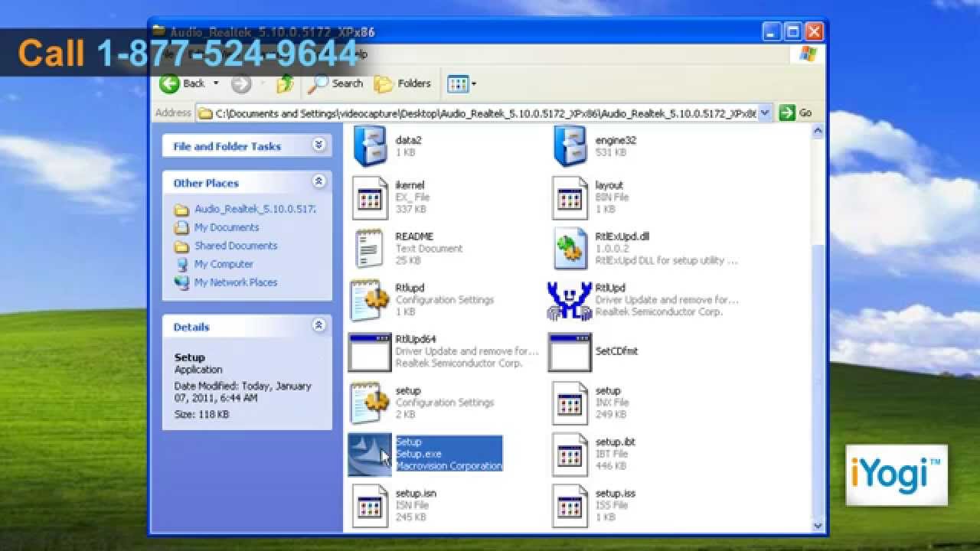The image size is (980, 551).
Task: Click the Forward navigation arrow
Action: click(x=241, y=84)
